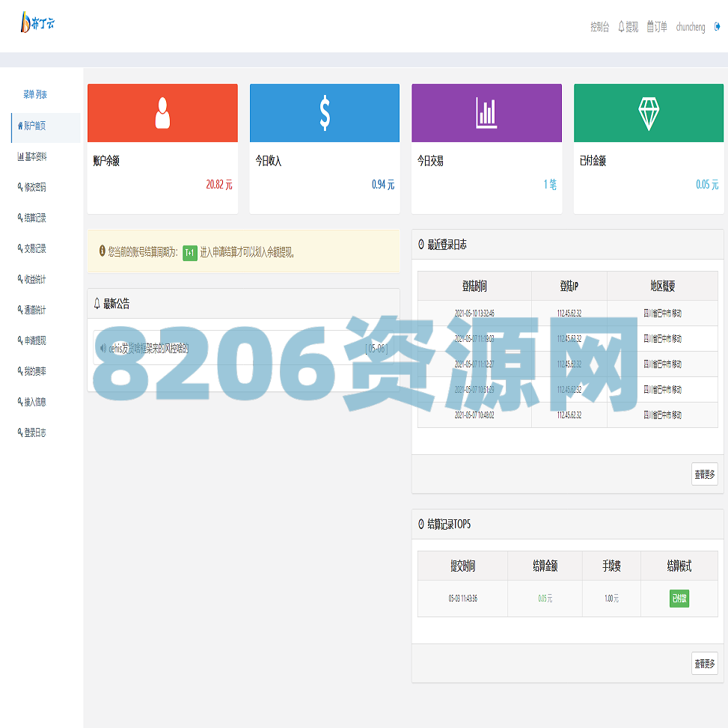This screenshot has width=728, height=728.
Task: Select 交易记录 in the sidebar
Action: pos(36,248)
